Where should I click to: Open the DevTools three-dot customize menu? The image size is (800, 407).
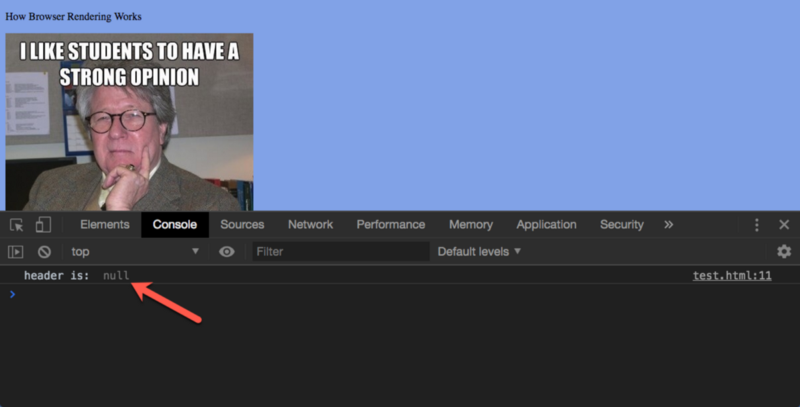pos(757,225)
